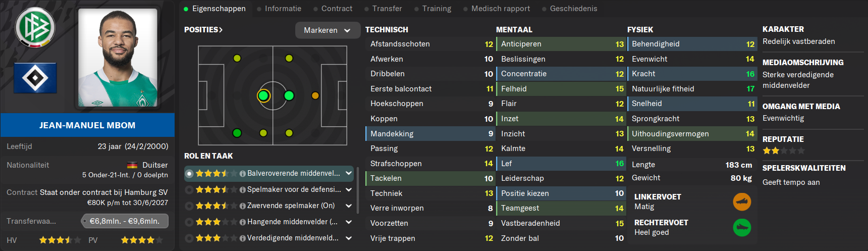This screenshot has height=251, width=868.
Task: Open the POSITIES section link
Action: tap(203, 30)
